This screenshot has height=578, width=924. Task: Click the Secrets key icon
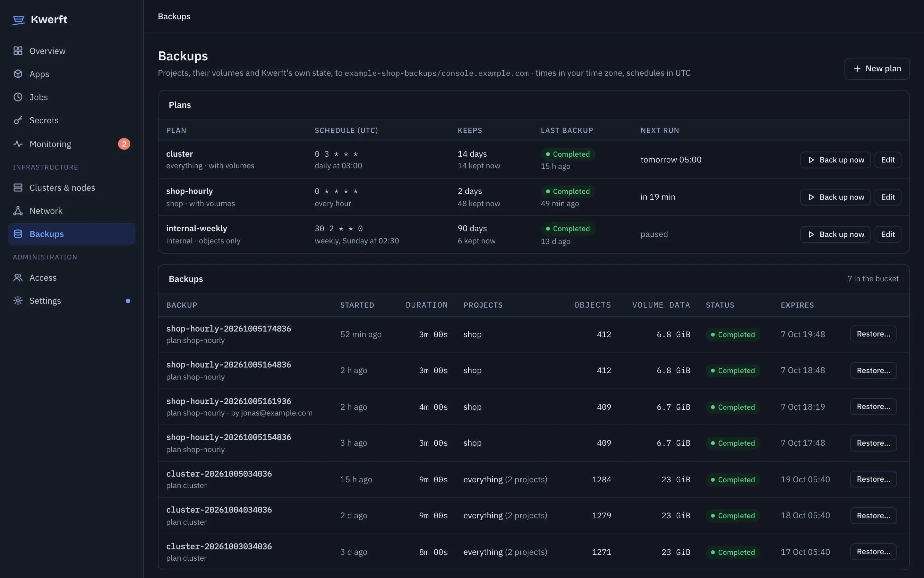click(x=18, y=120)
